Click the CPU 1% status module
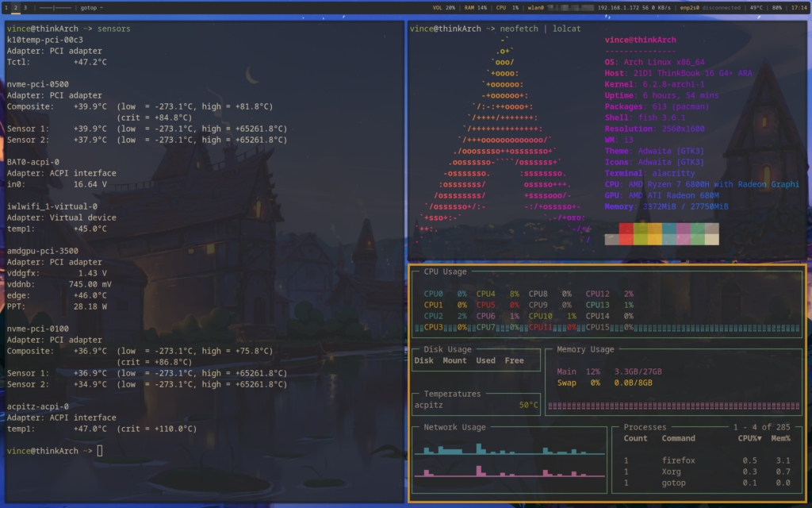This screenshot has height=508, width=812. point(507,7)
